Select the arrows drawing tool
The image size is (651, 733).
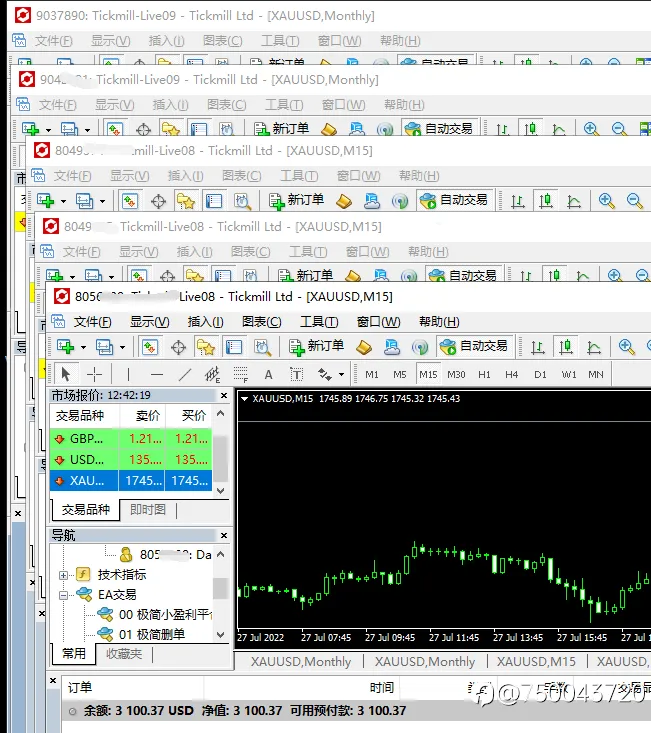click(x=325, y=374)
